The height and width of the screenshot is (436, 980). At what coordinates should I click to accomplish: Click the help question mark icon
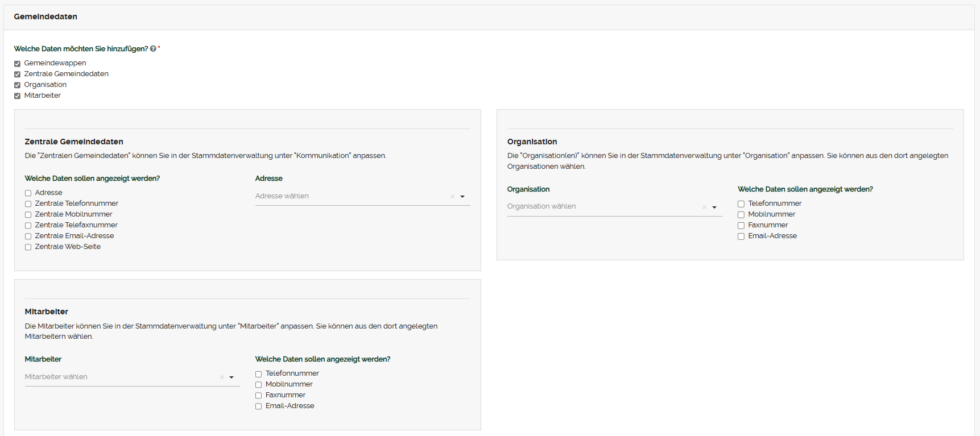(153, 49)
